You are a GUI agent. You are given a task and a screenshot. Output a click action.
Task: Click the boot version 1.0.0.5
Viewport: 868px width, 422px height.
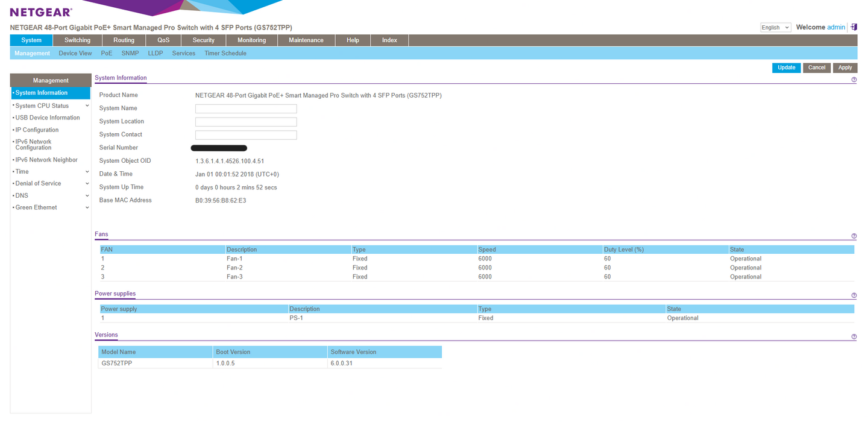225,364
